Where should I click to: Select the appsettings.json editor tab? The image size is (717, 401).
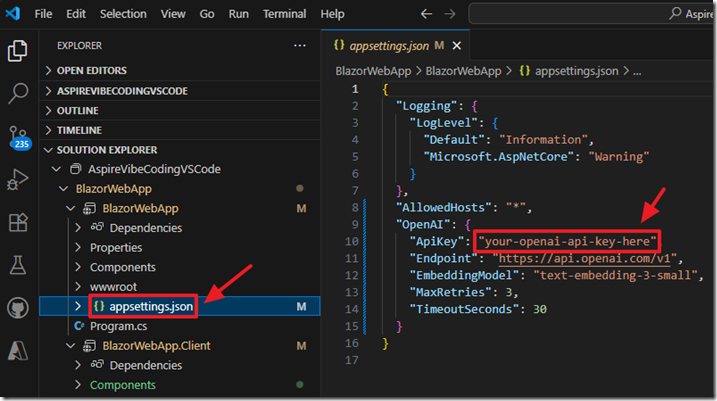[x=396, y=45]
